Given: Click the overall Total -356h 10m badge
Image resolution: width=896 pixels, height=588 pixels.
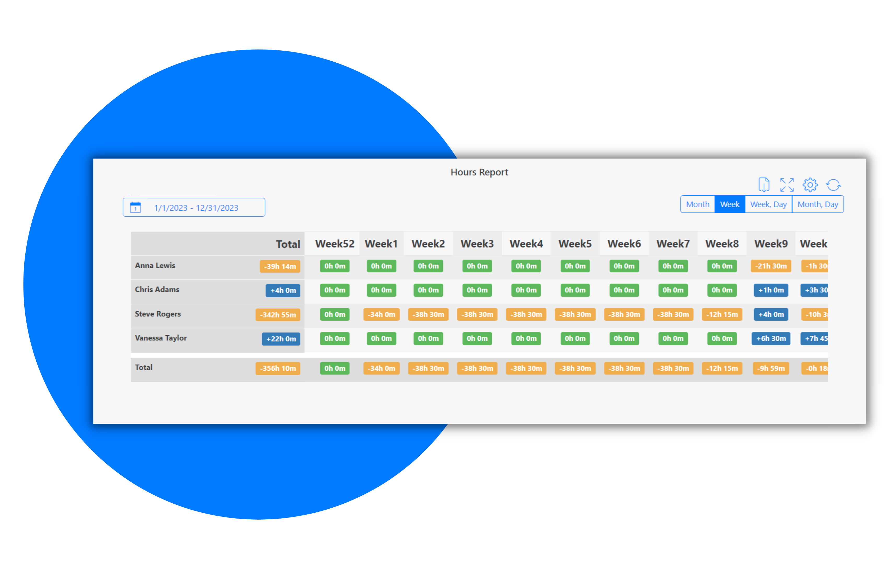Looking at the screenshot, I should (278, 368).
